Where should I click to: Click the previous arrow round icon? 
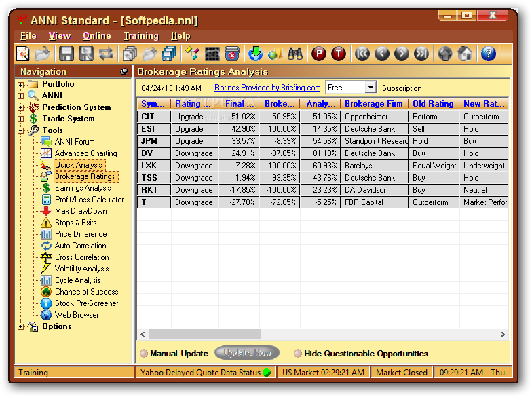tap(381, 54)
